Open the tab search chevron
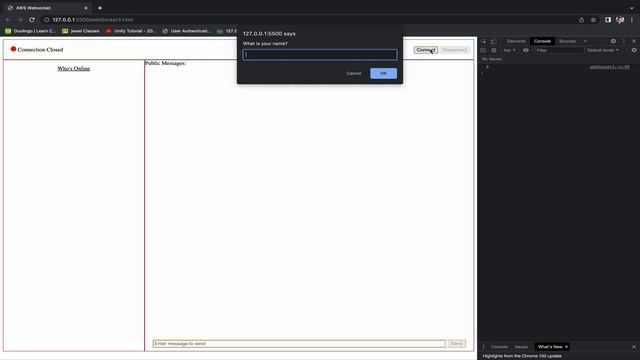The image size is (640, 360). click(x=631, y=8)
